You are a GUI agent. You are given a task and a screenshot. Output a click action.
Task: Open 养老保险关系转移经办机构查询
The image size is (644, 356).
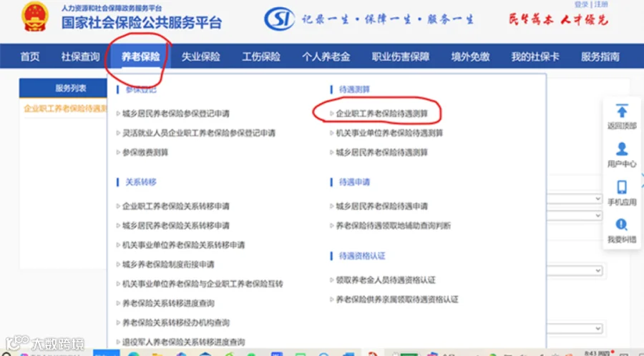coord(176,323)
